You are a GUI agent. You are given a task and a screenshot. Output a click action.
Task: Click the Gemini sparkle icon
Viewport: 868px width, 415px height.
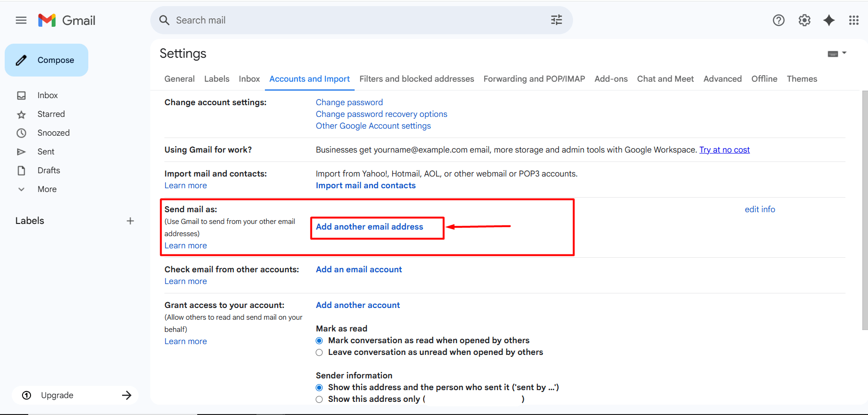pos(829,20)
